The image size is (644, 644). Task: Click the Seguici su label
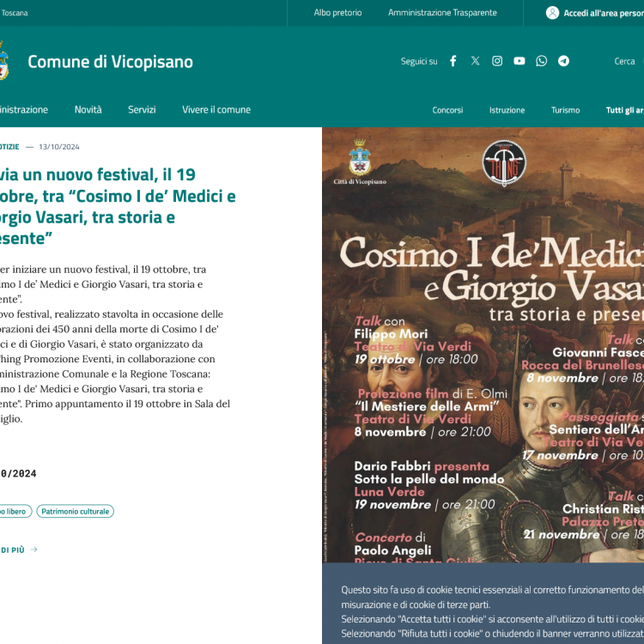tap(419, 61)
